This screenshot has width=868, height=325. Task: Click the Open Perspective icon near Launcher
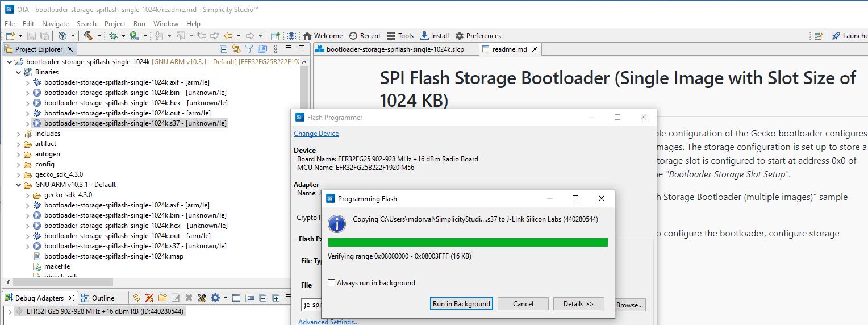coord(818,36)
